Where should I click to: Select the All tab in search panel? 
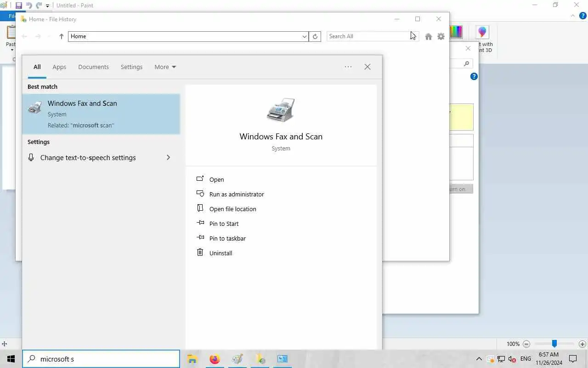[37, 67]
